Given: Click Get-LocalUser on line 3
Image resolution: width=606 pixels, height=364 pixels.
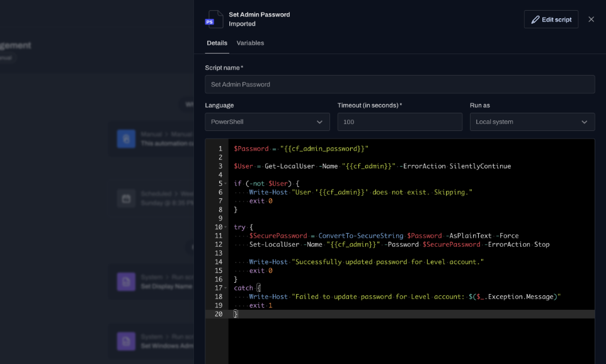Looking at the screenshot, I should coord(290,166).
